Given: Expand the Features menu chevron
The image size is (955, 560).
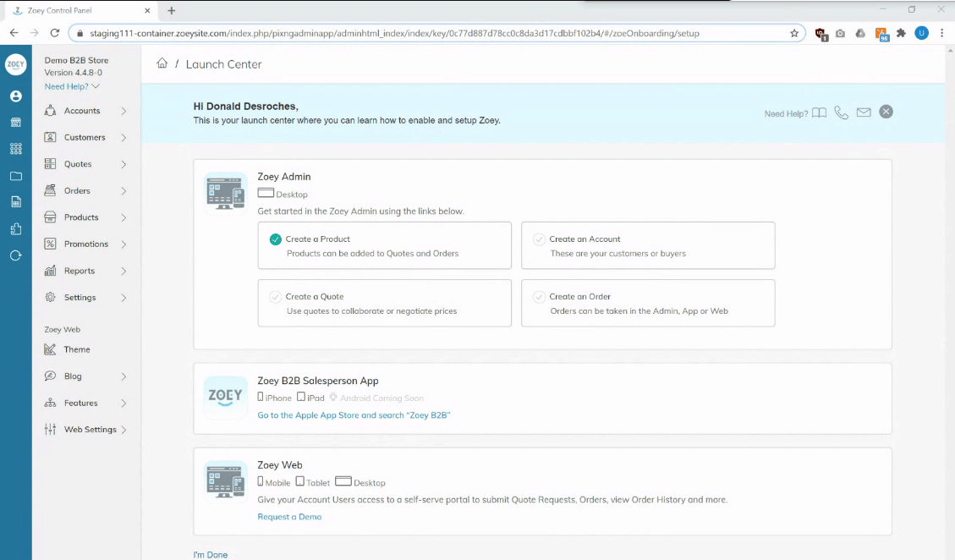Looking at the screenshot, I should tap(123, 404).
